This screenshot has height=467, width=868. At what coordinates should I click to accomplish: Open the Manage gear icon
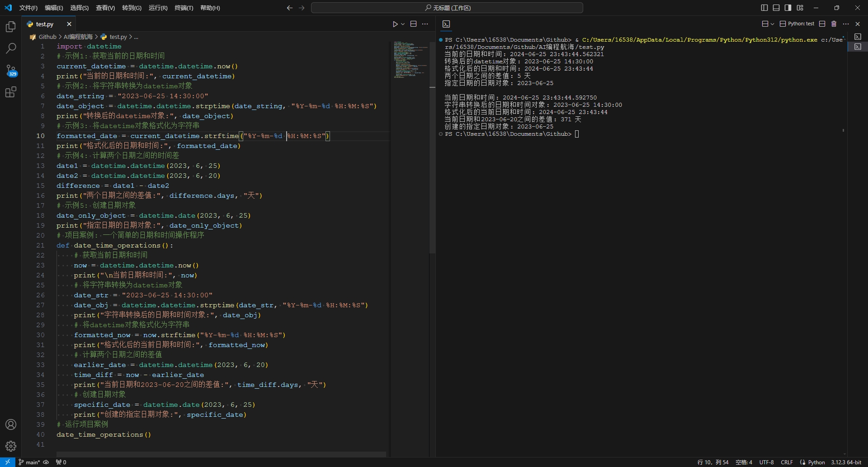pos(11,446)
